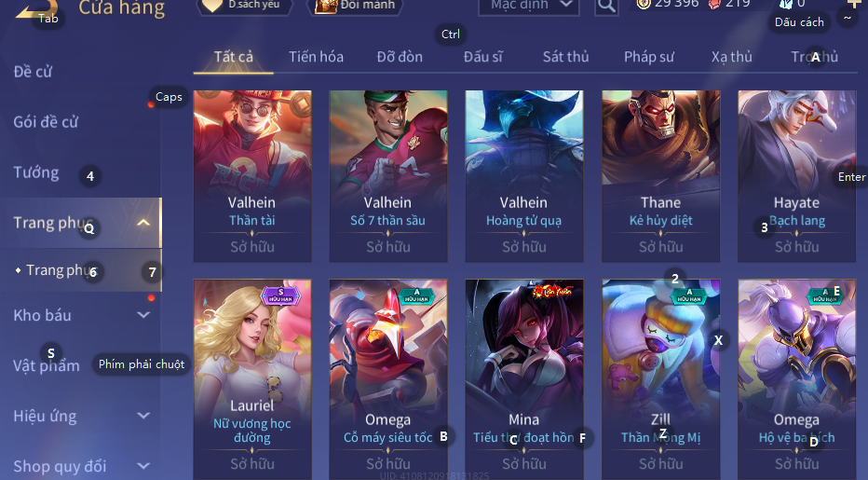Switch to the Pháp sư tab
Screen dimensions: 868x480
[x=649, y=57]
